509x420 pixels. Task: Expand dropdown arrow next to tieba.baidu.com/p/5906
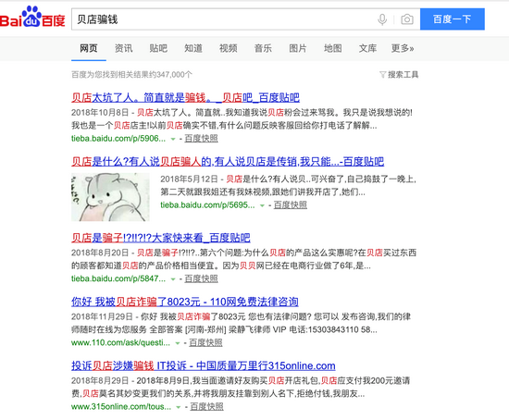(173, 139)
